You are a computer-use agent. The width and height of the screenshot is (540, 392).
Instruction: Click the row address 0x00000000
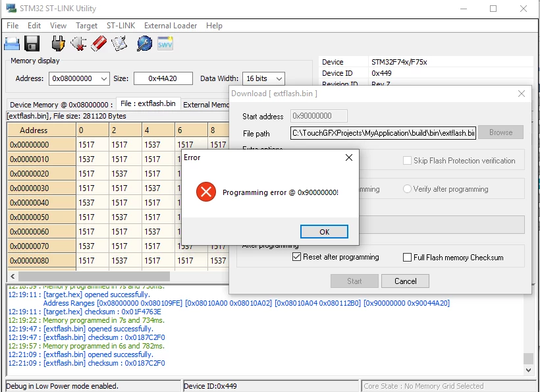click(41, 145)
